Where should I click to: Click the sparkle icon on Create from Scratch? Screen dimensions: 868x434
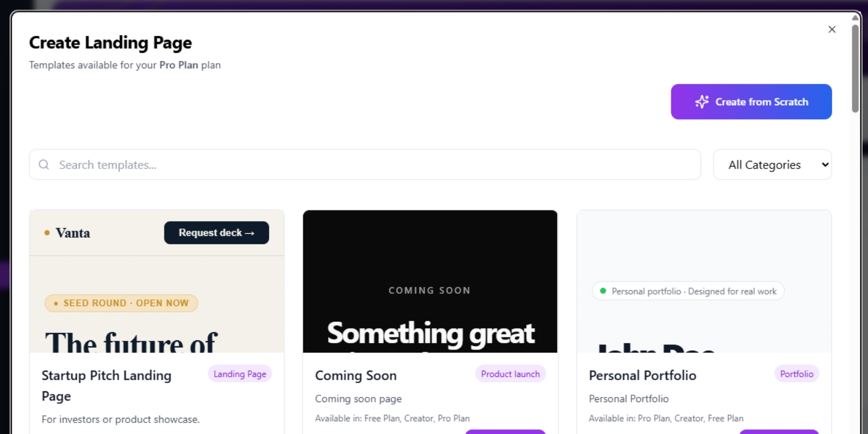pyautogui.click(x=702, y=102)
